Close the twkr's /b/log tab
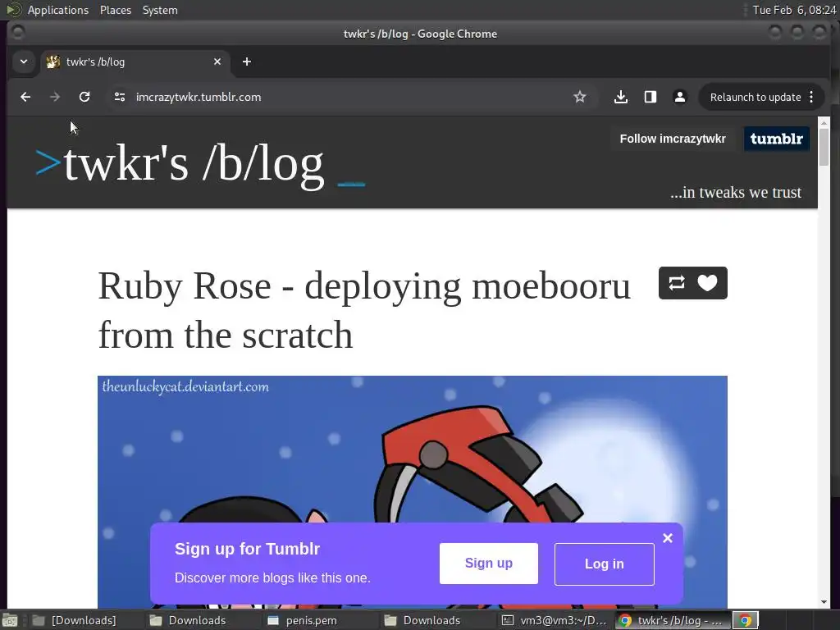 217,62
